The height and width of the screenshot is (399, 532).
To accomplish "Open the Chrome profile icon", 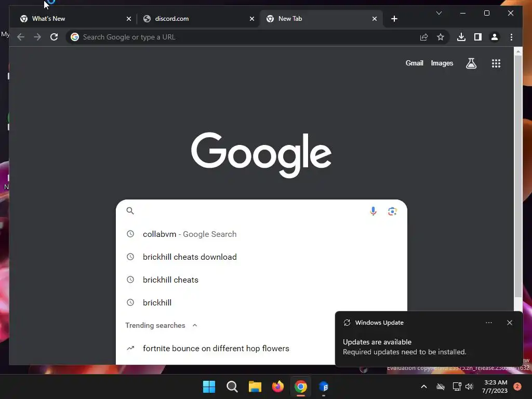I will [x=495, y=37].
